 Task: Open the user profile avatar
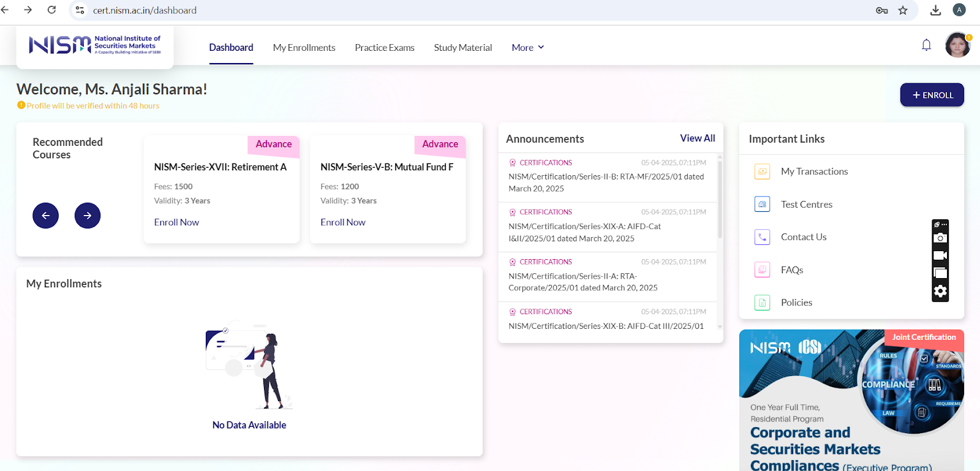point(957,45)
